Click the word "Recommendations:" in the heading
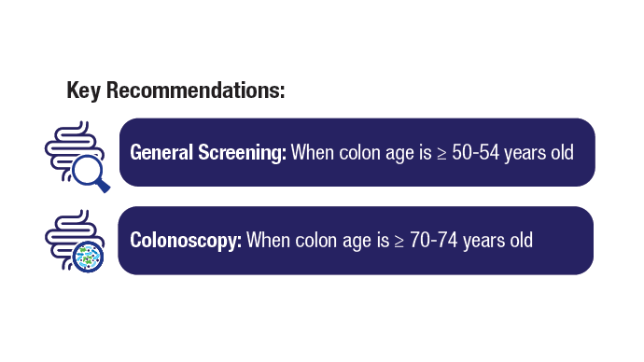Viewport: 644px width, 362px height. [x=195, y=90]
